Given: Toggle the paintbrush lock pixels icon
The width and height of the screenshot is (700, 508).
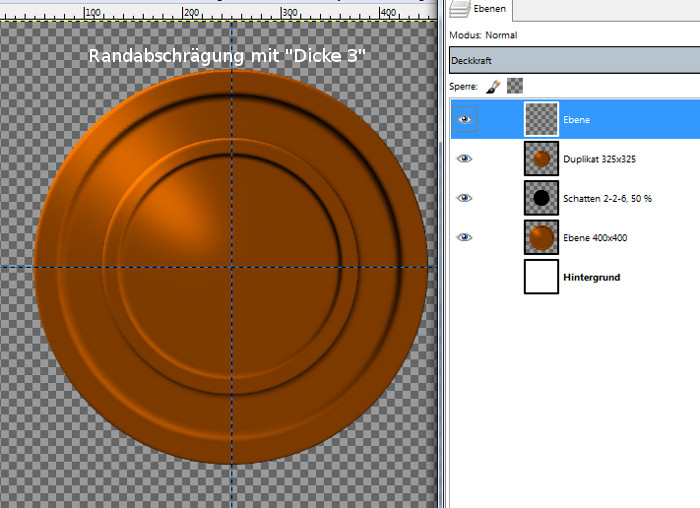Looking at the screenshot, I should 494,86.
